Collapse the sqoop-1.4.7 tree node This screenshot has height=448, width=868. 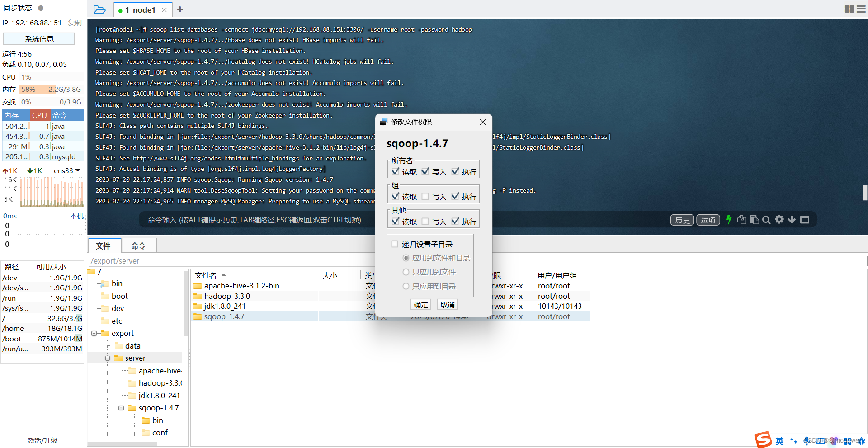point(121,408)
